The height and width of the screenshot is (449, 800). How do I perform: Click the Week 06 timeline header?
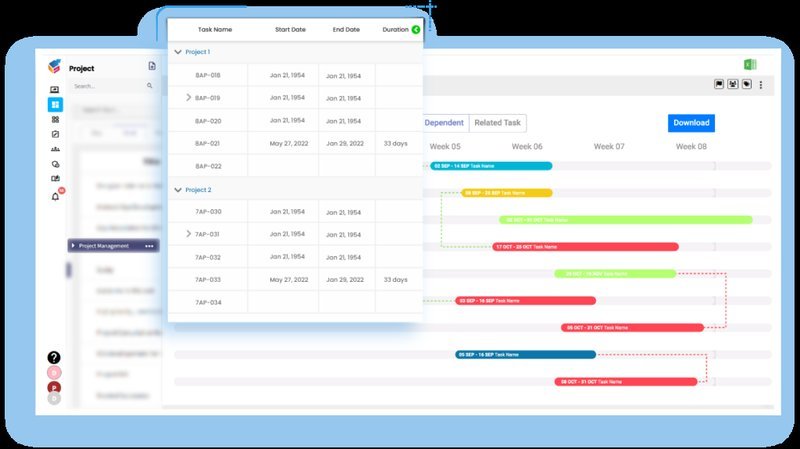coord(527,146)
